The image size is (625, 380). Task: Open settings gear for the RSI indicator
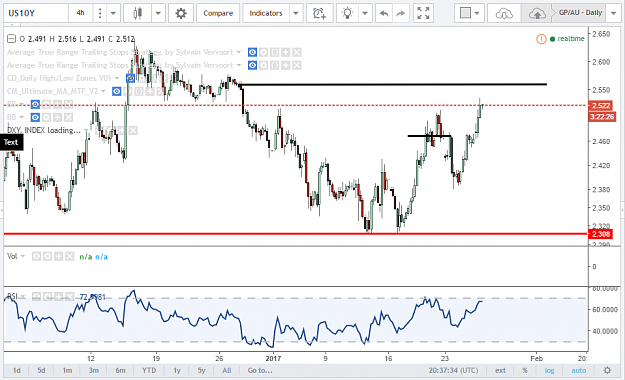[x=47, y=296]
